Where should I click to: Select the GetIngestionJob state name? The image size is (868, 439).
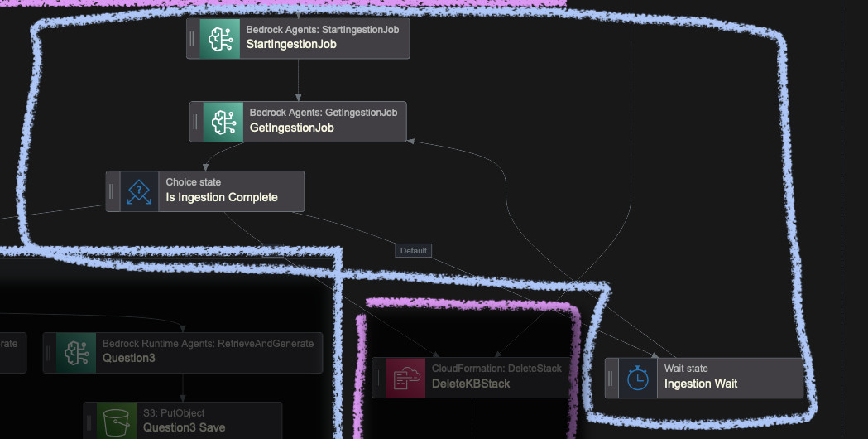(x=292, y=128)
